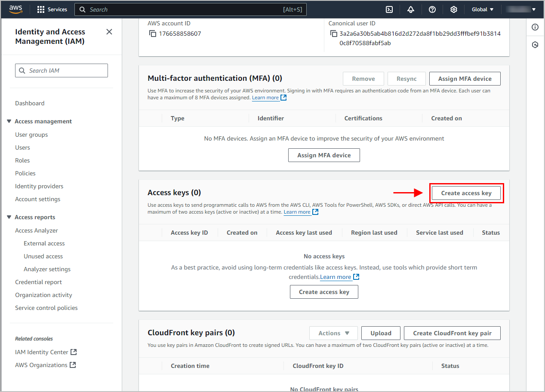This screenshot has height=392, width=545.
Task: Click the AWS logo home icon
Action: coord(16,9)
